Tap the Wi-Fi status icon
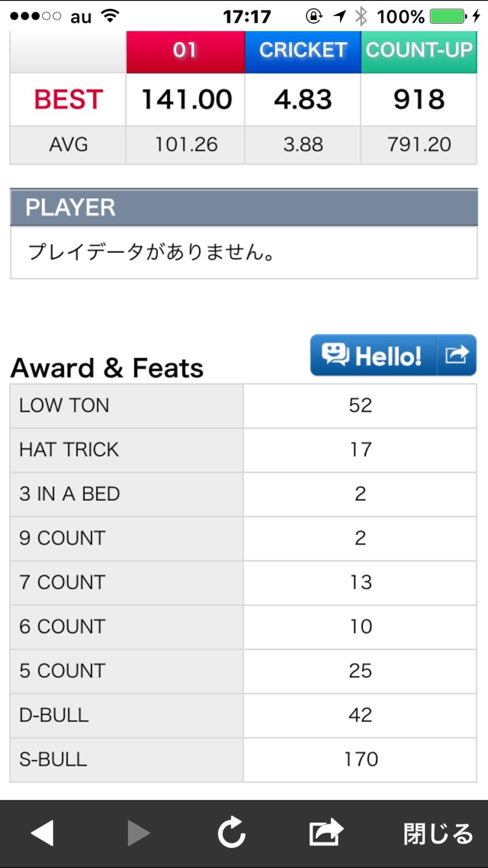The height and width of the screenshot is (868, 488). 110,16
